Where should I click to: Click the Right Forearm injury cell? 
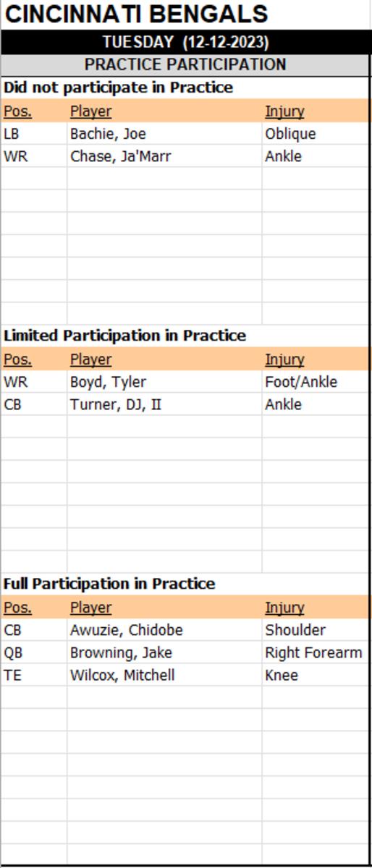[x=316, y=652]
